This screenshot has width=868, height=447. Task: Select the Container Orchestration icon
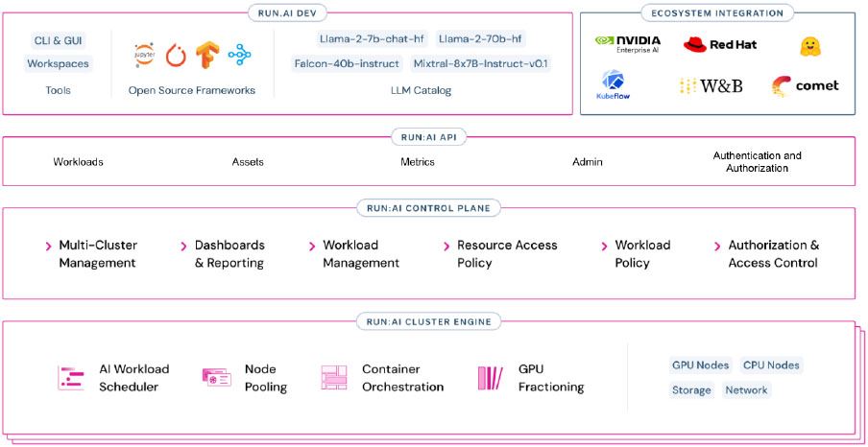[334, 378]
